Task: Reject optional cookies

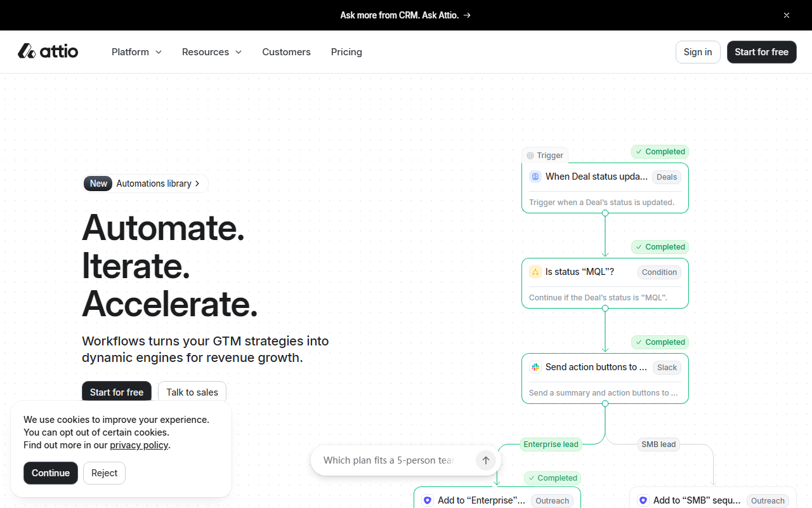Action: 104,473
